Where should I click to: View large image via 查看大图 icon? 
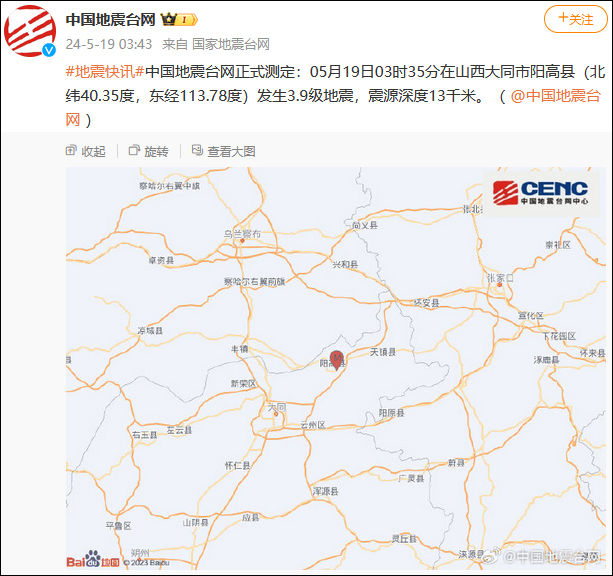click(x=224, y=151)
